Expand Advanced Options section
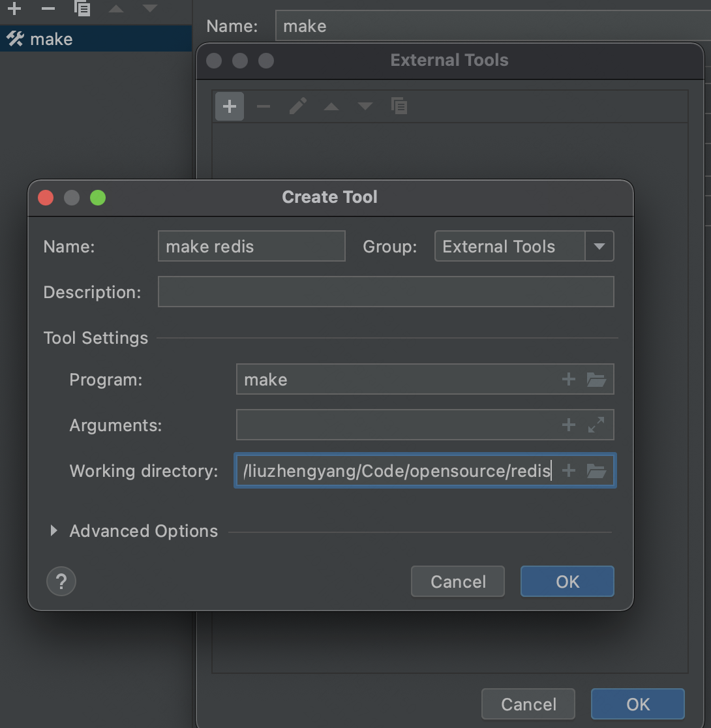This screenshot has height=728, width=711. click(x=54, y=531)
